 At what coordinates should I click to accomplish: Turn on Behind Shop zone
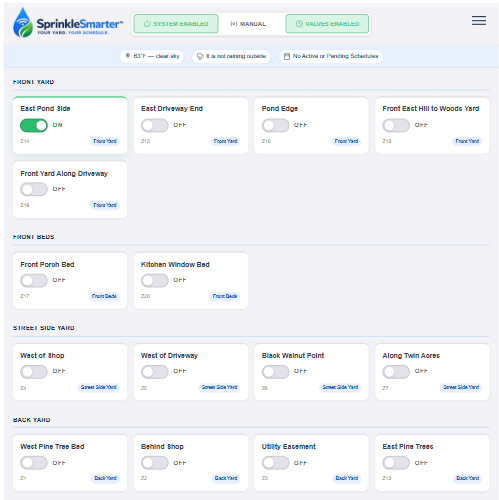click(x=154, y=463)
